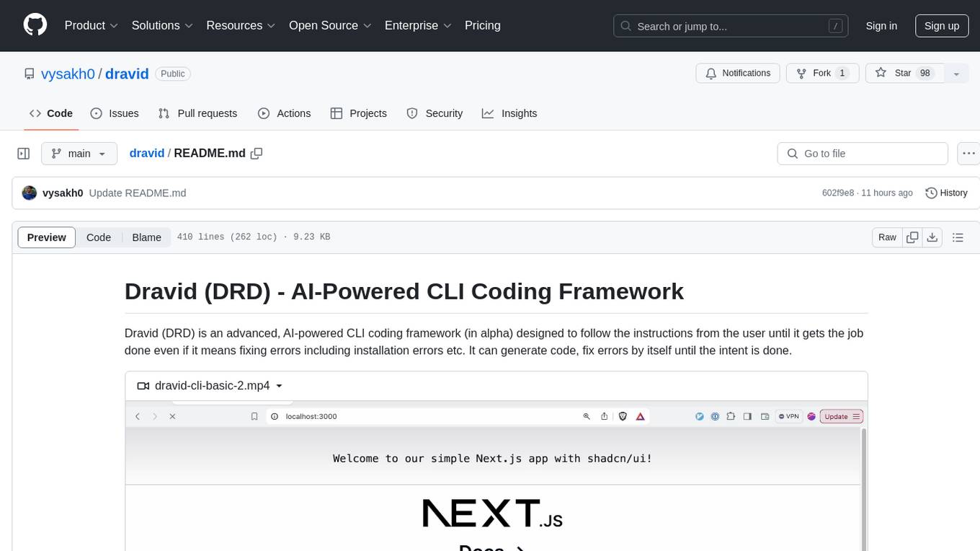Switch to the Projects tab
The height and width of the screenshot is (551, 980).
[358, 113]
